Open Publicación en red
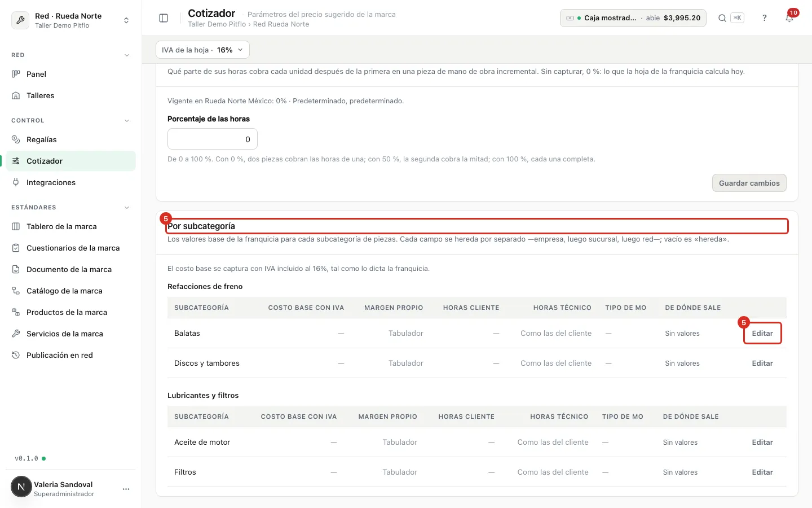Image resolution: width=812 pixels, height=508 pixels. pyautogui.click(x=70, y=355)
